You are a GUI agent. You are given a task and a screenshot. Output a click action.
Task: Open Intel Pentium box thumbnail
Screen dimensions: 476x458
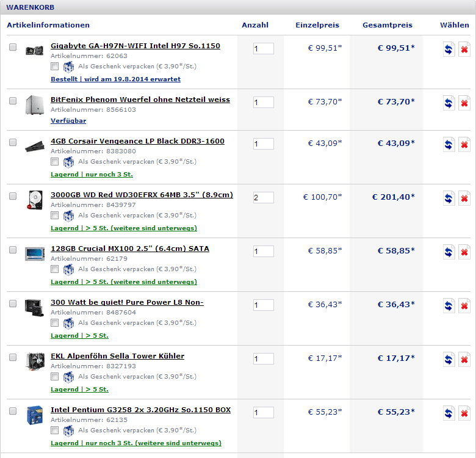[35, 415]
